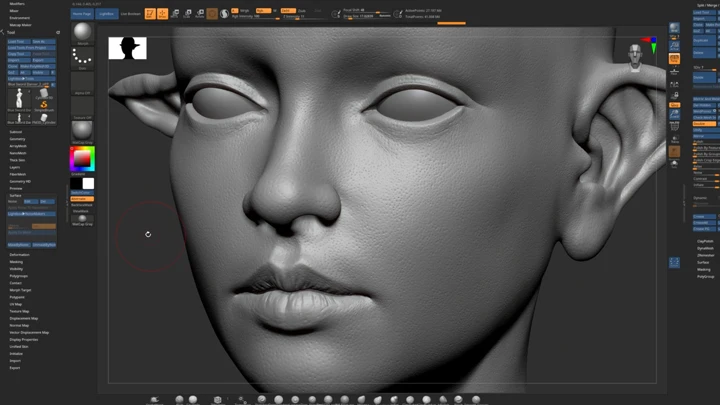Screen dimensions: 720x405
Task: Expand the Geometry subpalette
Action: click(17, 139)
